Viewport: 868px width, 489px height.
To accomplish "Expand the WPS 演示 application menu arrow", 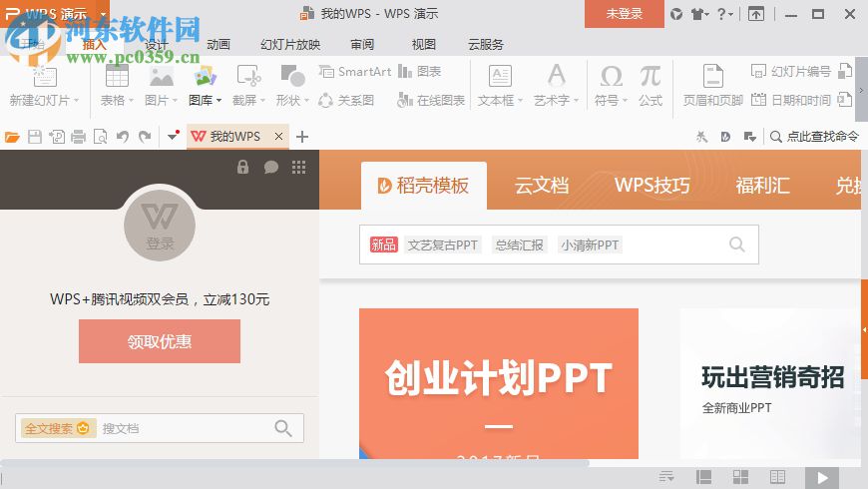I will tap(103, 14).
